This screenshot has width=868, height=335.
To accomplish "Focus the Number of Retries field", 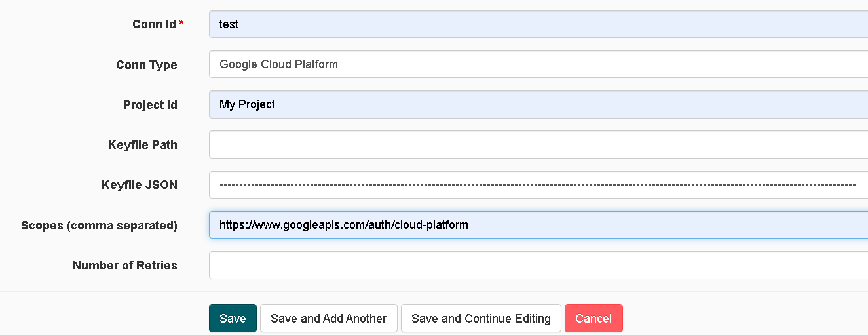I will click(x=537, y=266).
